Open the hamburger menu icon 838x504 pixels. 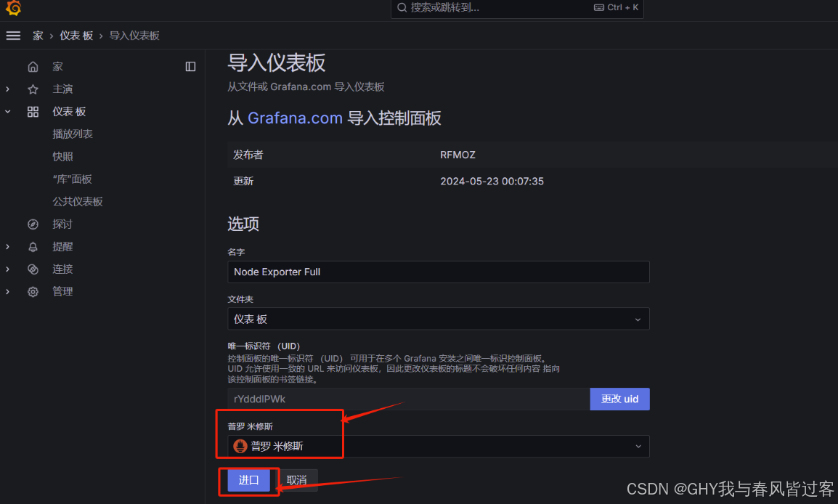[x=13, y=36]
